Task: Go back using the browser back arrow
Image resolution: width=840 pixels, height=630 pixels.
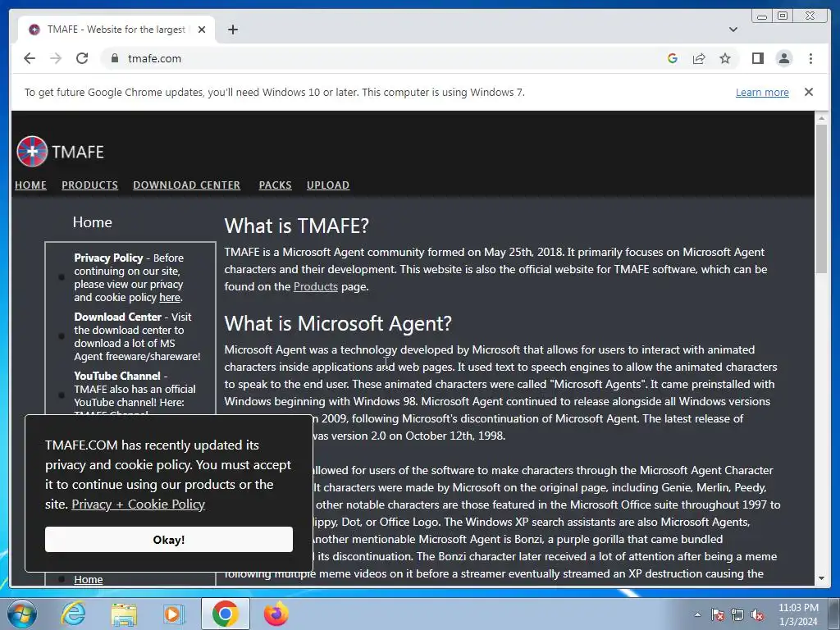Action: click(30, 58)
